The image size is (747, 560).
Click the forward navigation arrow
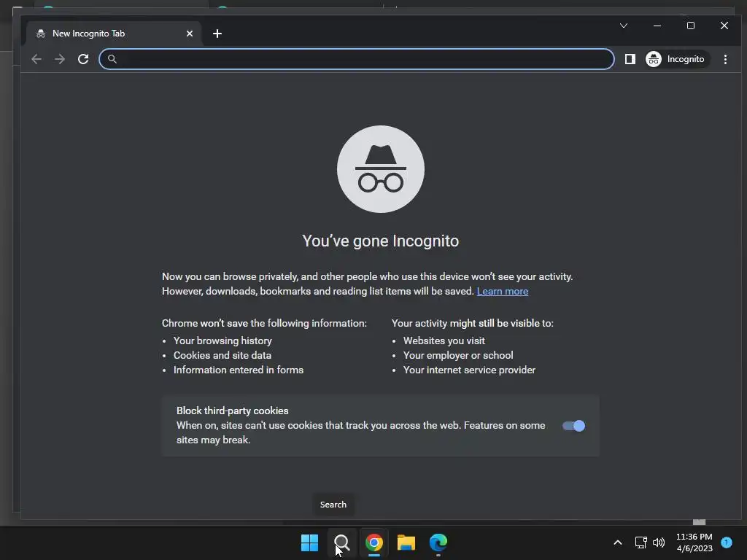(x=60, y=59)
